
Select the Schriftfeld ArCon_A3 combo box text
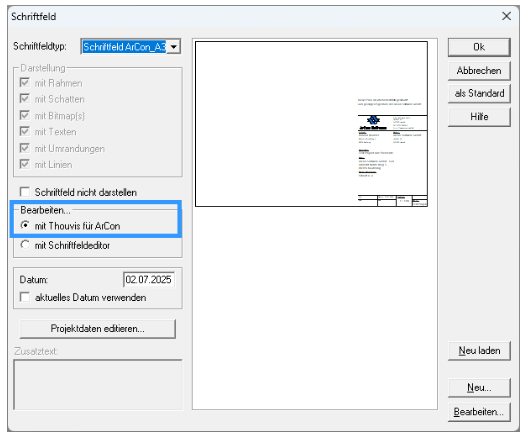click(124, 47)
